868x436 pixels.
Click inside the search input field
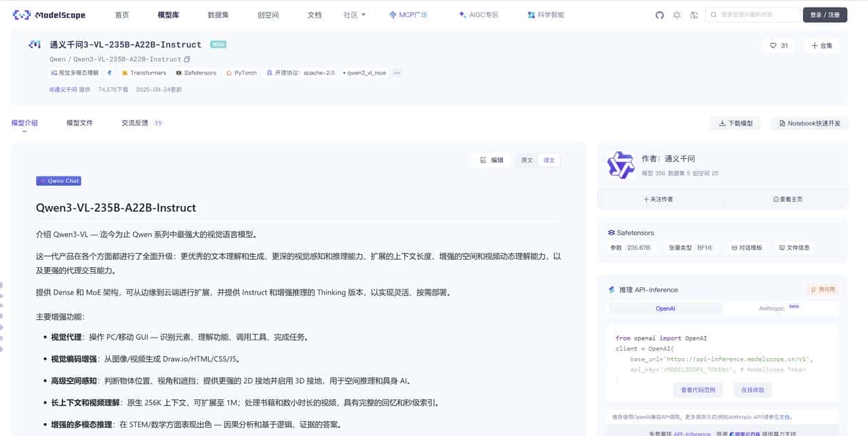753,14
